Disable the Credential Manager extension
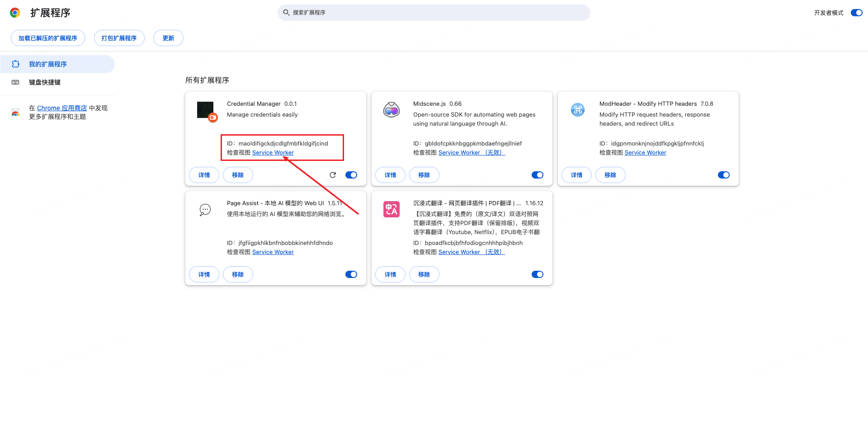The width and height of the screenshot is (868, 433). click(x=351, y=175)
